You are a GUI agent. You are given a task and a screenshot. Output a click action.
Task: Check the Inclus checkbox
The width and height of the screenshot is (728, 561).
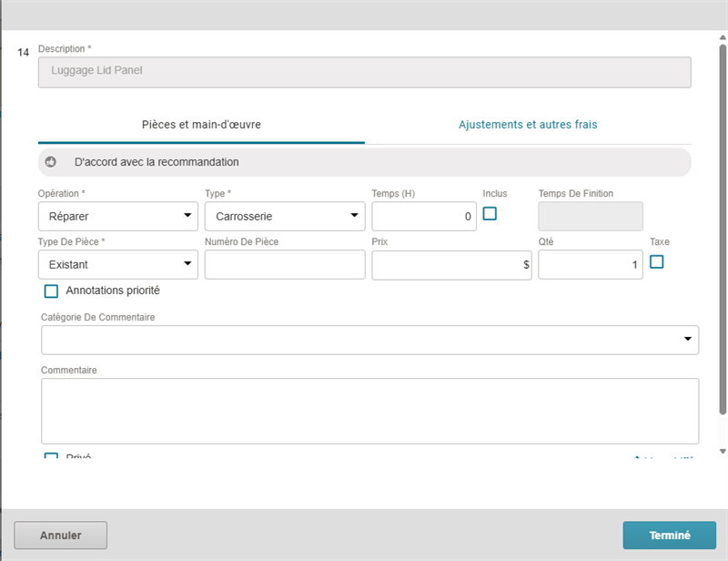(x=490, y=213)
